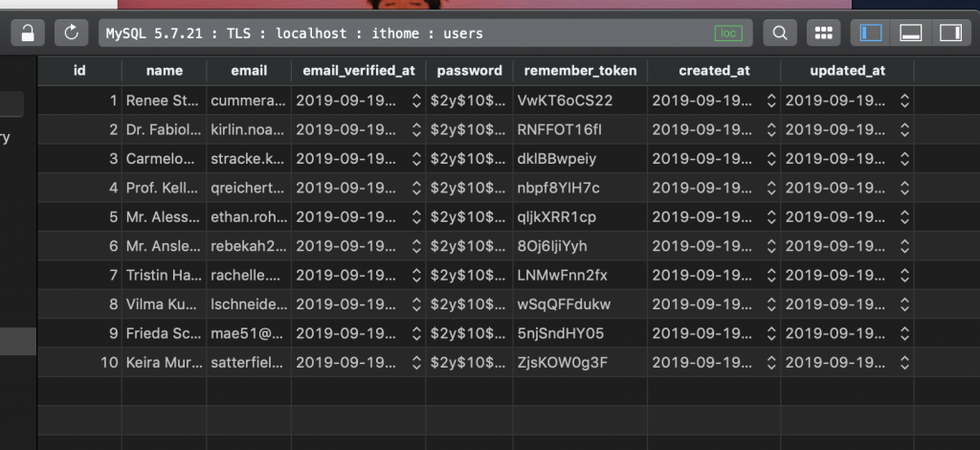
Task: Click the updated_at stepper in row 10
Action: [904, 363]
